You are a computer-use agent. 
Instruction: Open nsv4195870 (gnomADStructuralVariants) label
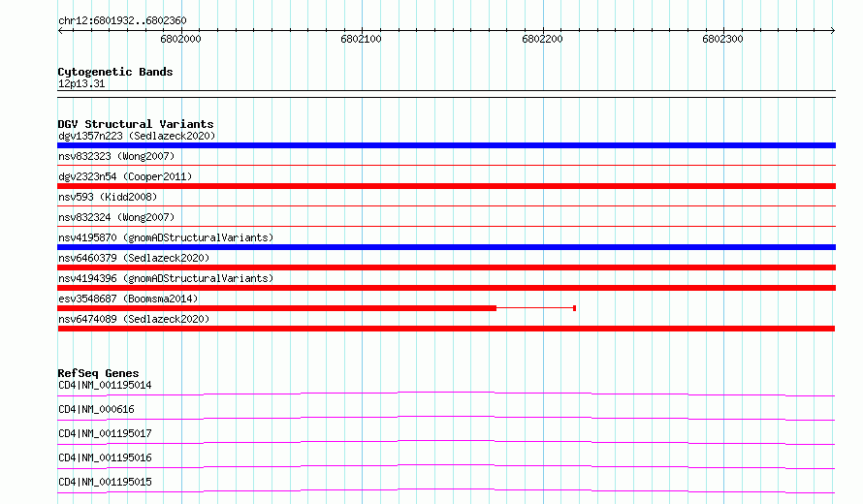coord(166,237)
